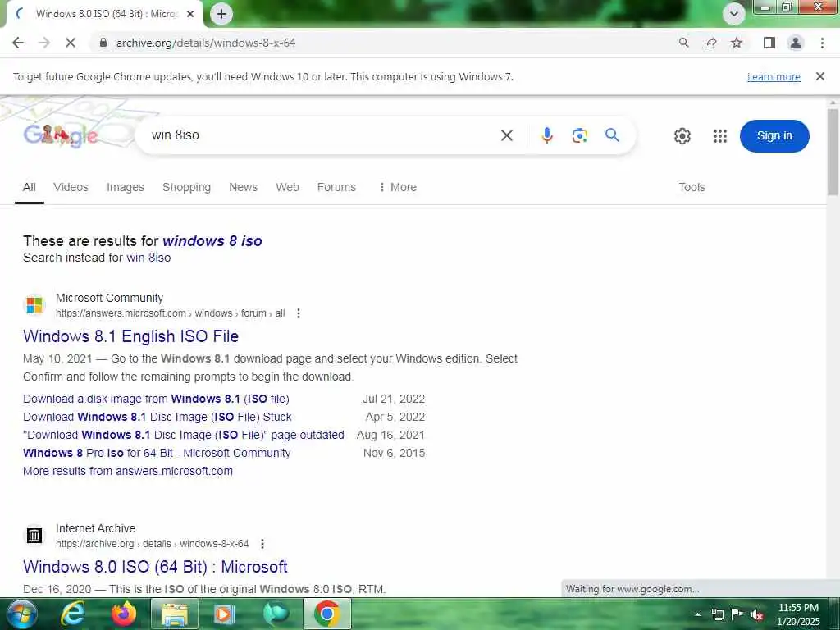Click the Sign in button
This screenshot has width=840, height=630.
pyautogui.click(x=774, y=136)
